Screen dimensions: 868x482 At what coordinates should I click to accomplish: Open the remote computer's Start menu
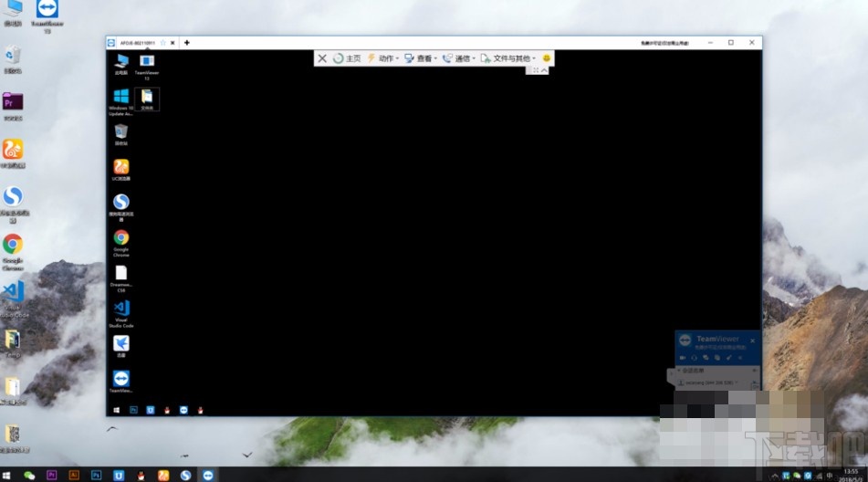tap(117, 410)
